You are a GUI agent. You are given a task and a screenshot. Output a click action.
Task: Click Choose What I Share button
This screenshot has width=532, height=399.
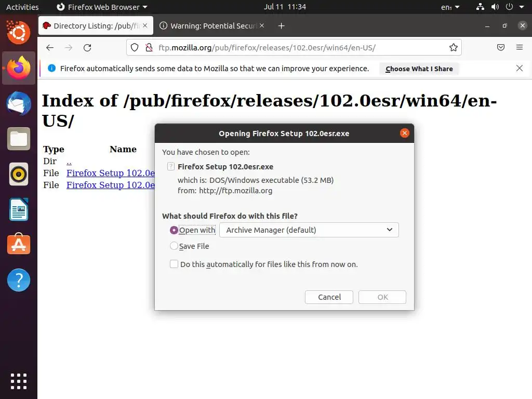[x=419, y=69]
